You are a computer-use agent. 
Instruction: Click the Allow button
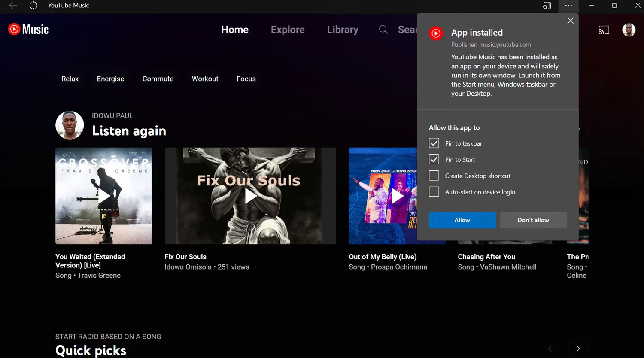click(462, 220)
